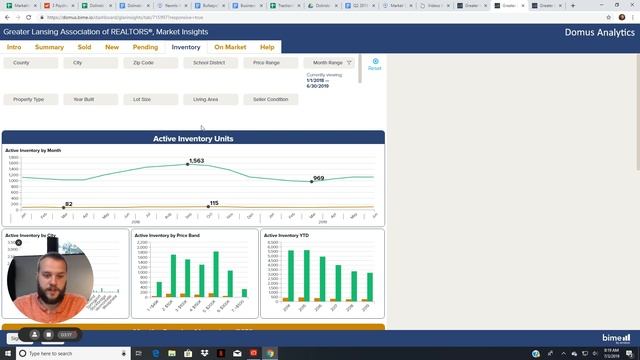Image resolution: width=640 pixels, height=360 pixels.
Task: Click the Windows search box
Action: (73, 353)
